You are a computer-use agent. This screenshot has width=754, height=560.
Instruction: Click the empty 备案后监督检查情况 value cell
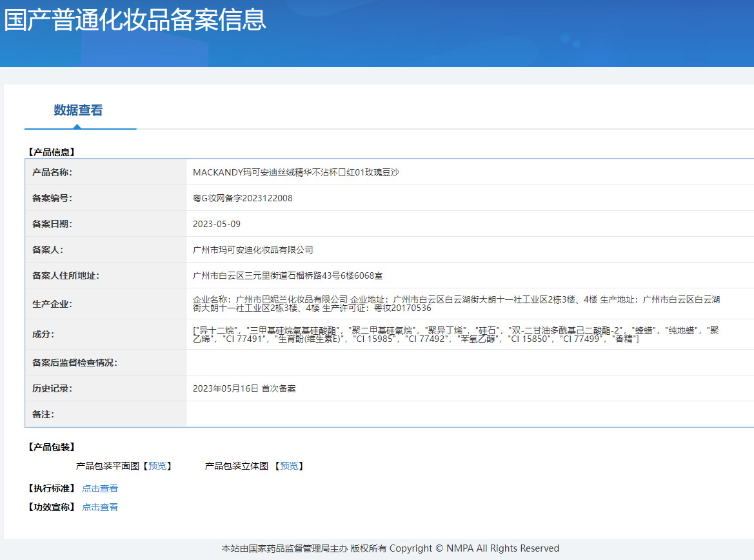click(x=470, y=363)
